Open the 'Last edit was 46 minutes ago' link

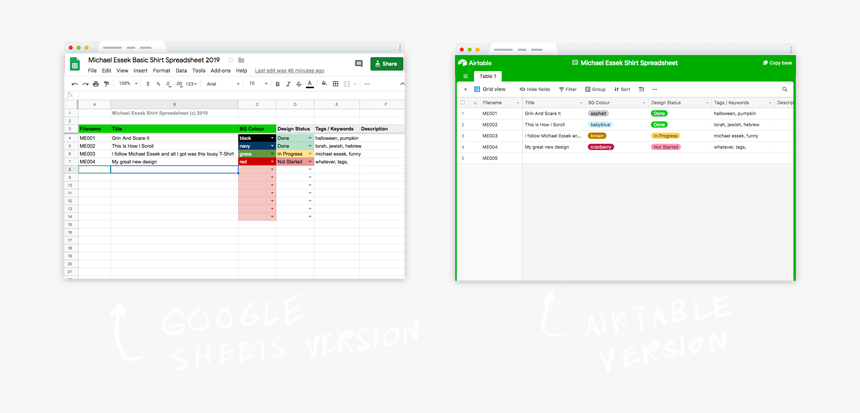(x=289, y=71)
